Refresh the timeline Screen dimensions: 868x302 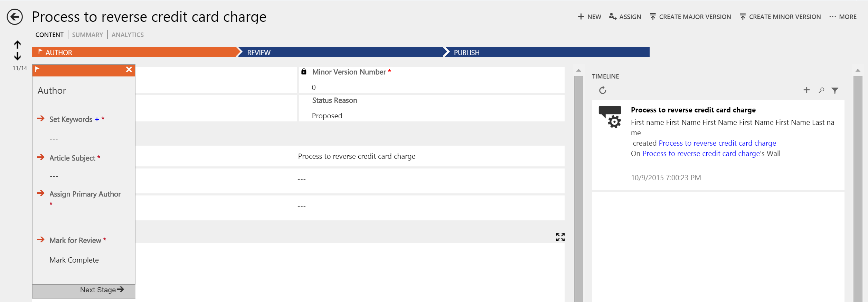603,90
